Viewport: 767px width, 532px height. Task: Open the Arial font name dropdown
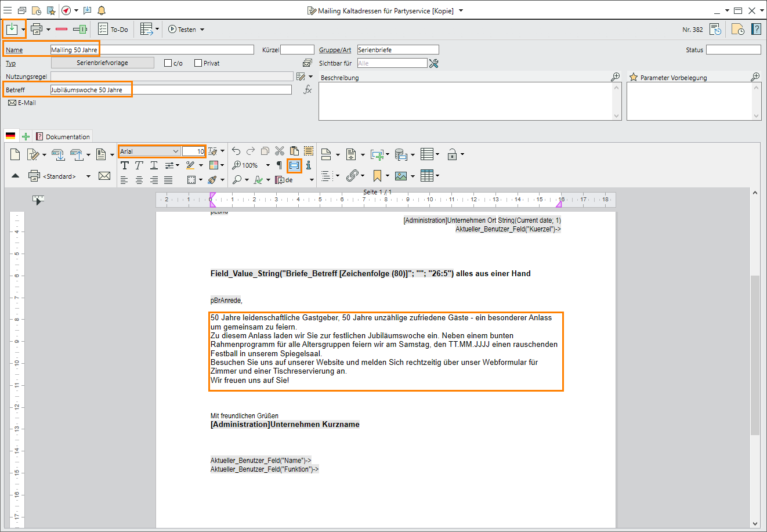(x=175, y=151)
